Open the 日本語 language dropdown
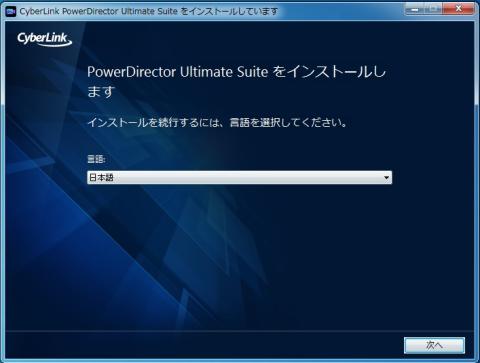Screen dimensions: 480x363 pos(239,177)
